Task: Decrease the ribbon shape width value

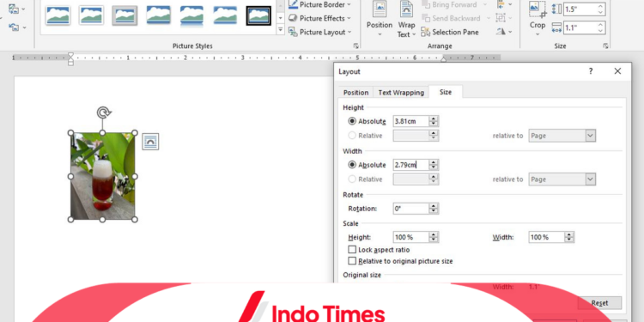Action: pyautogui.click(x=601, y=31)
